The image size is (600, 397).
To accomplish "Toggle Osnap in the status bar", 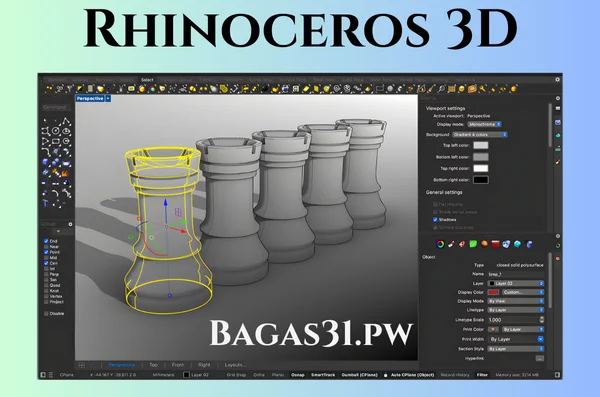I will click(x=298, y=375).
